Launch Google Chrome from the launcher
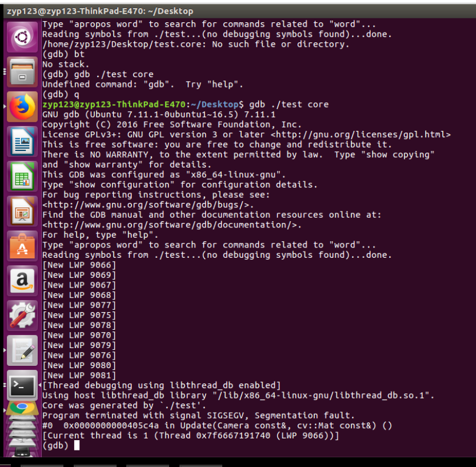Viewport: 476px width, 467px height. (x=22, y=408)
